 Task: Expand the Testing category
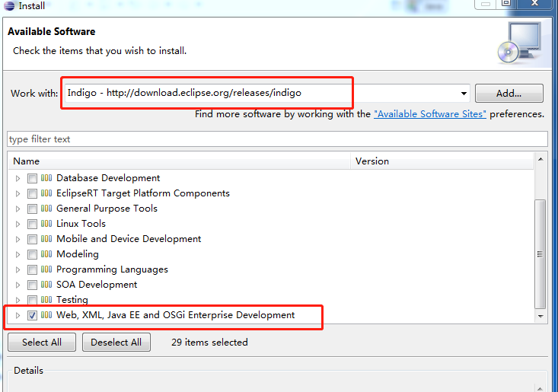(18, 300)
